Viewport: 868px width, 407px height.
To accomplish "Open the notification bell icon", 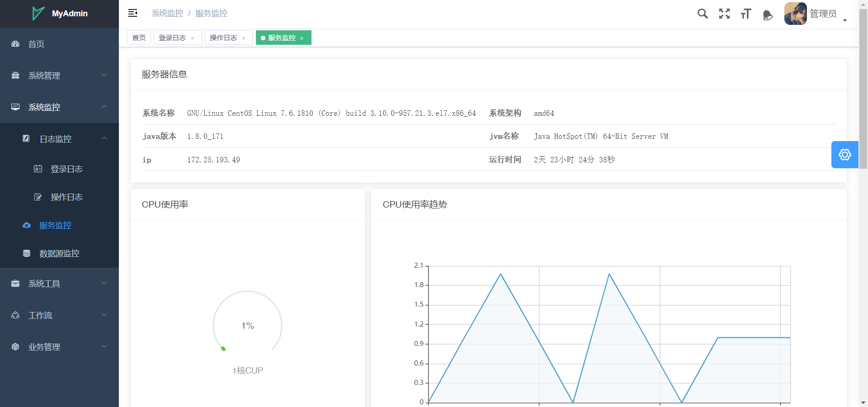I will coord(768,15).
